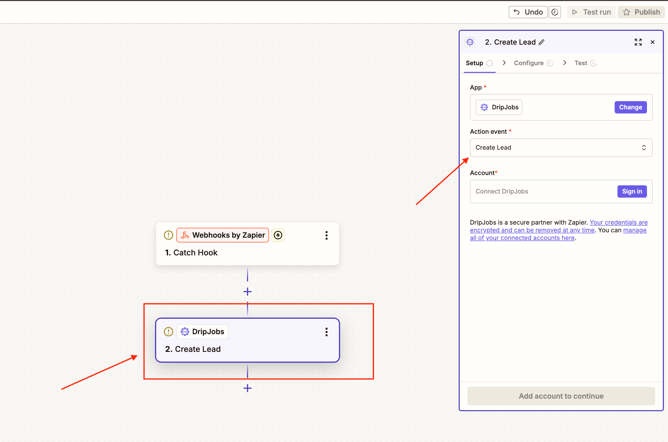Click the Configure tab status circle
This screenshot has height=442, width=668.
pos(550,63)
